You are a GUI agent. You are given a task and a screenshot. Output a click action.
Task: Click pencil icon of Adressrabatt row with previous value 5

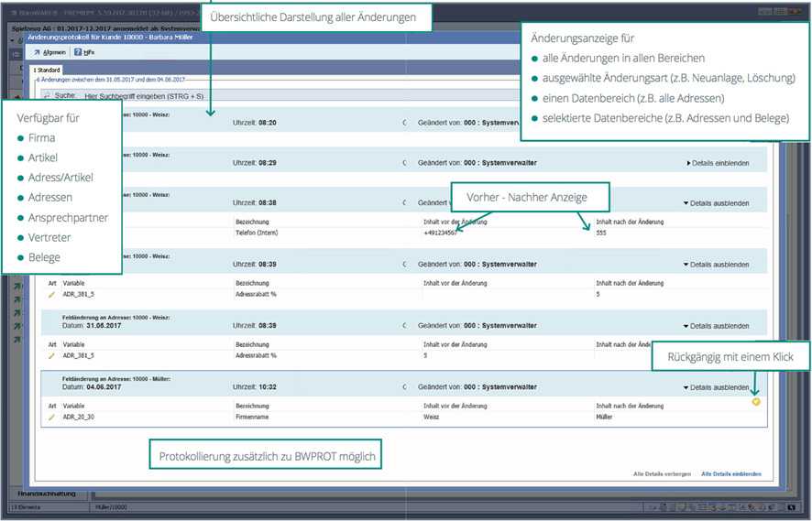pyautogui.click(x=52, y=355)
